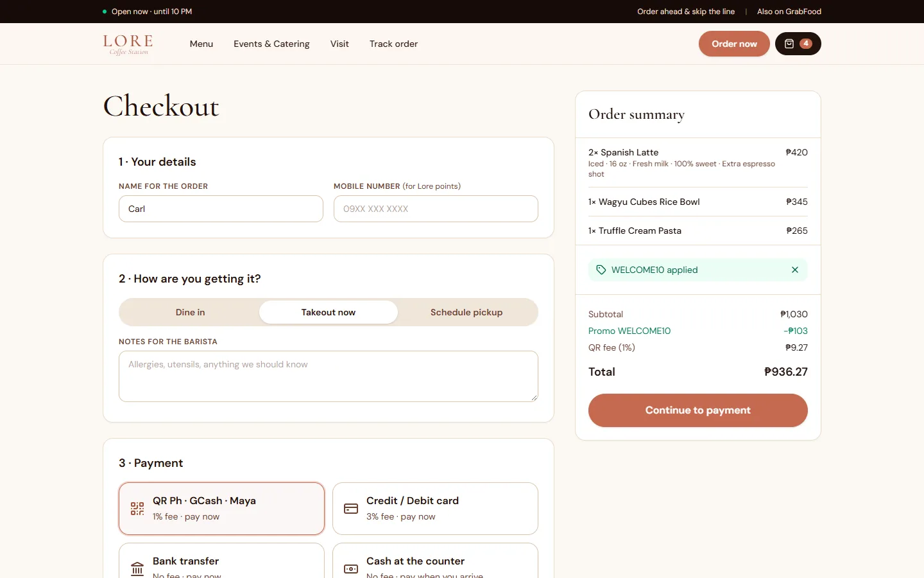Click the credit card icon

coord(351,509)
